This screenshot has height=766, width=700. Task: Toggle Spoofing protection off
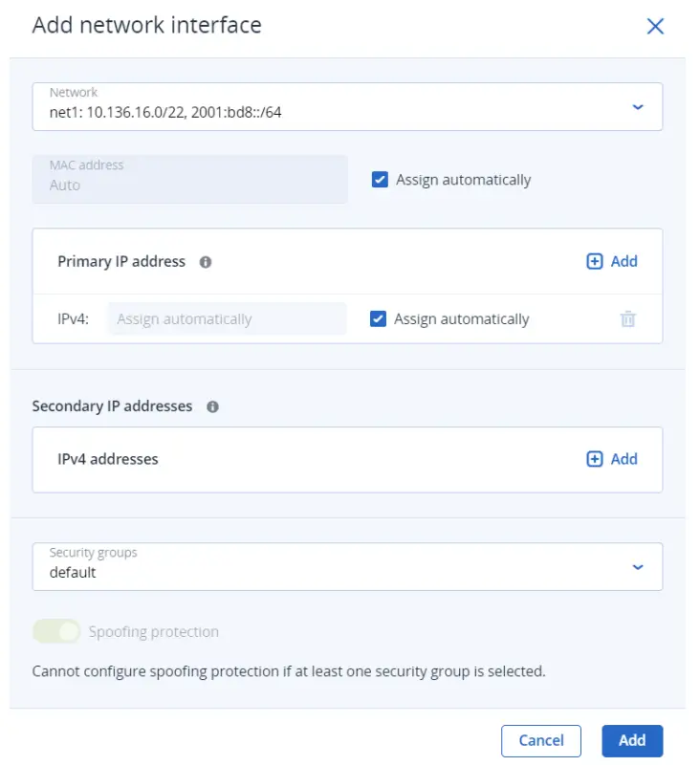point(57,631)
